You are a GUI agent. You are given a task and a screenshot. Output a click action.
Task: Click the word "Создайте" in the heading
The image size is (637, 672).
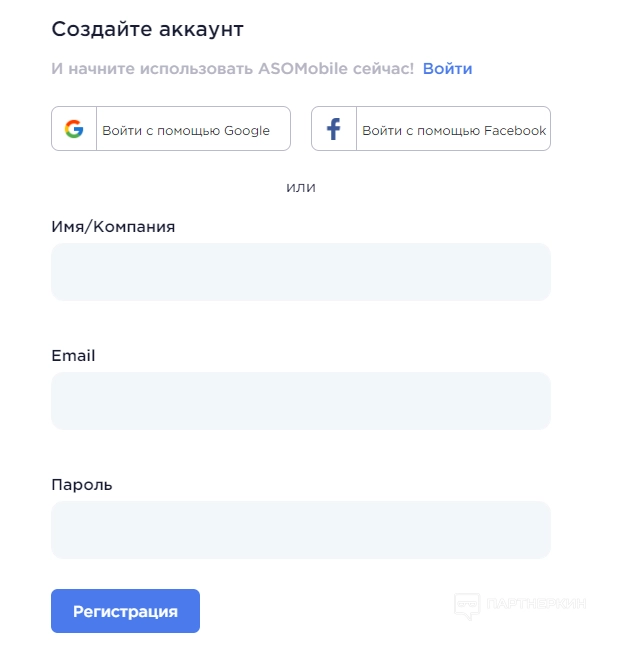pyautogui.click(x=101, y=29)
